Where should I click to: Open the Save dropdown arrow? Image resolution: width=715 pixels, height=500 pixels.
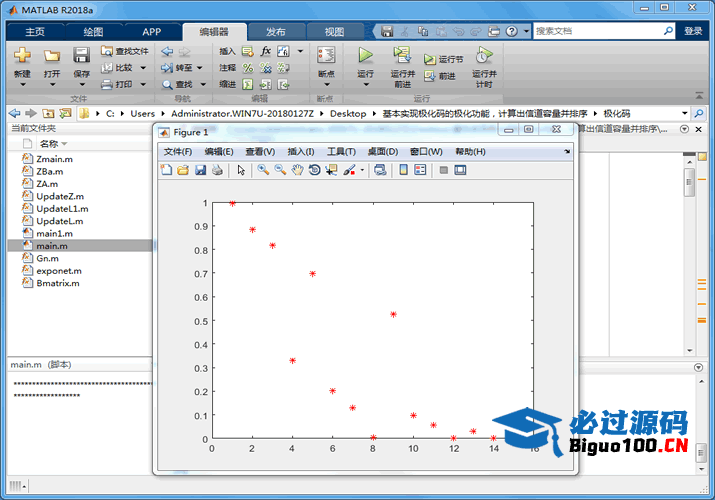82,85
